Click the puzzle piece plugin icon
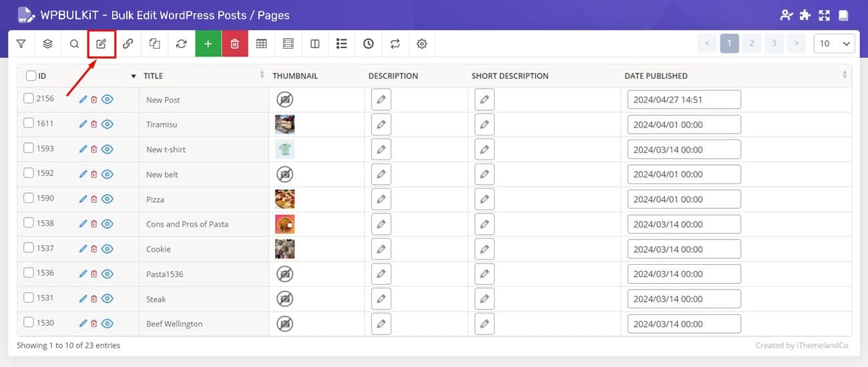 805,15
